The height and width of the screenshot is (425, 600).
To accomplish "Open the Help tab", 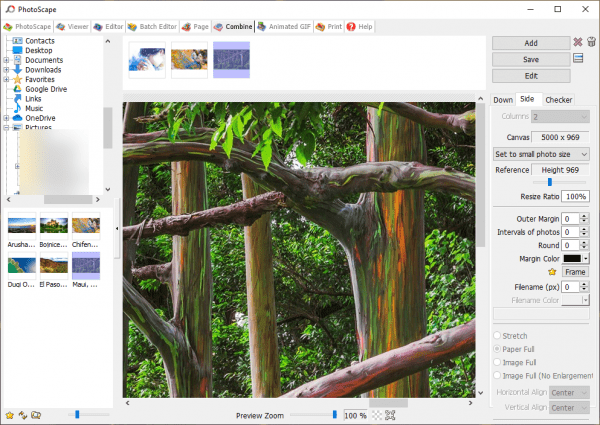I will (x=359, y=26).
